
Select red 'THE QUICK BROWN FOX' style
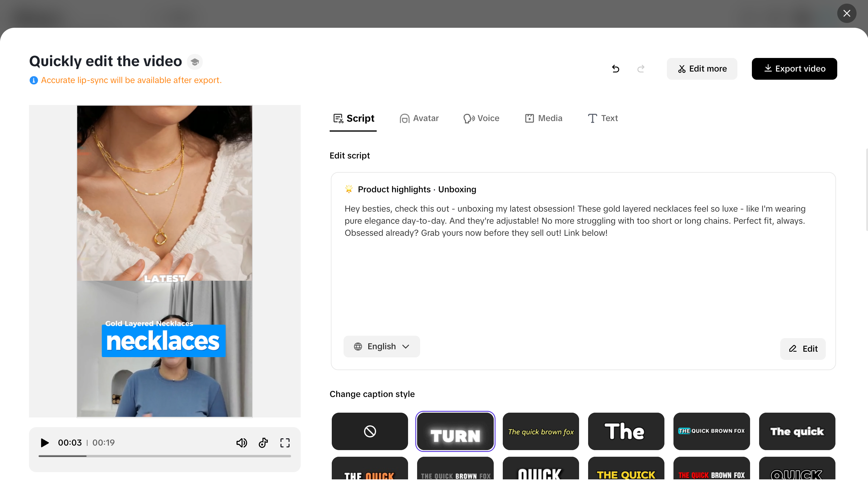(712, 469)
